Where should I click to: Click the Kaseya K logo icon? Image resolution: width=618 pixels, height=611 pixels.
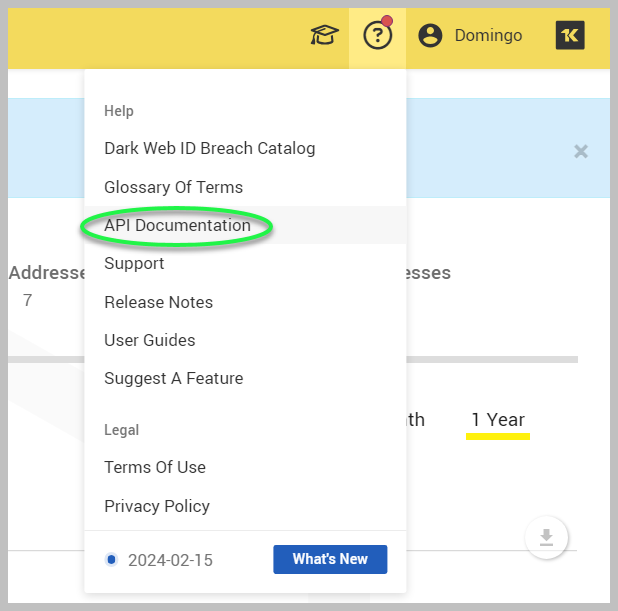tap(570, 36)
